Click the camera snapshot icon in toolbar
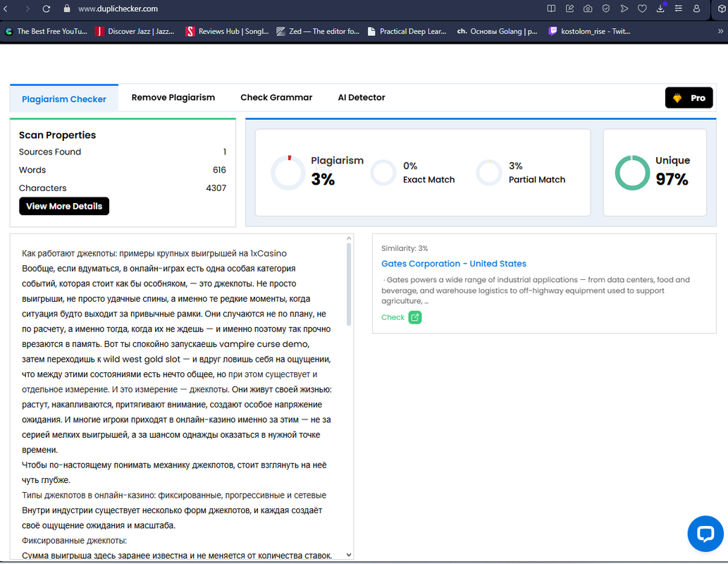 pos(588,8)
